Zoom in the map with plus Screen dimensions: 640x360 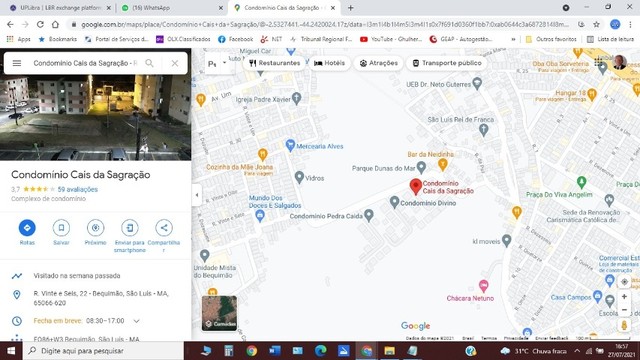[624, 297]
